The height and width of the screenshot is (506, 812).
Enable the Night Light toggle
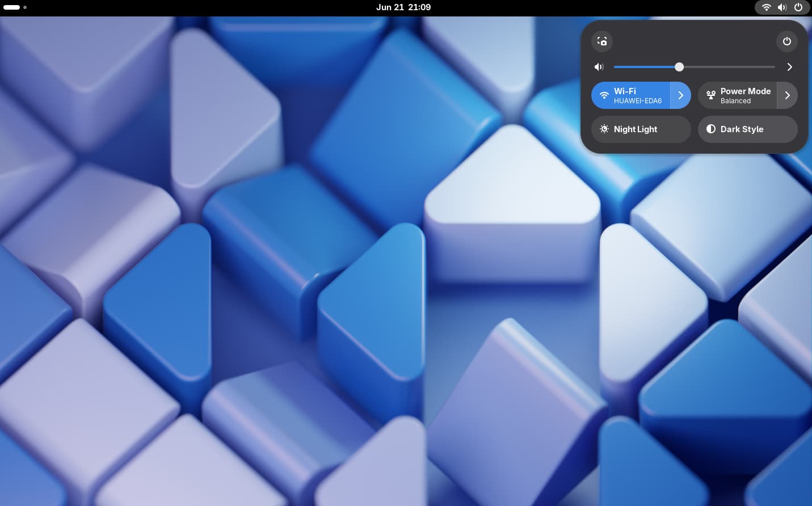click(641, 129)
